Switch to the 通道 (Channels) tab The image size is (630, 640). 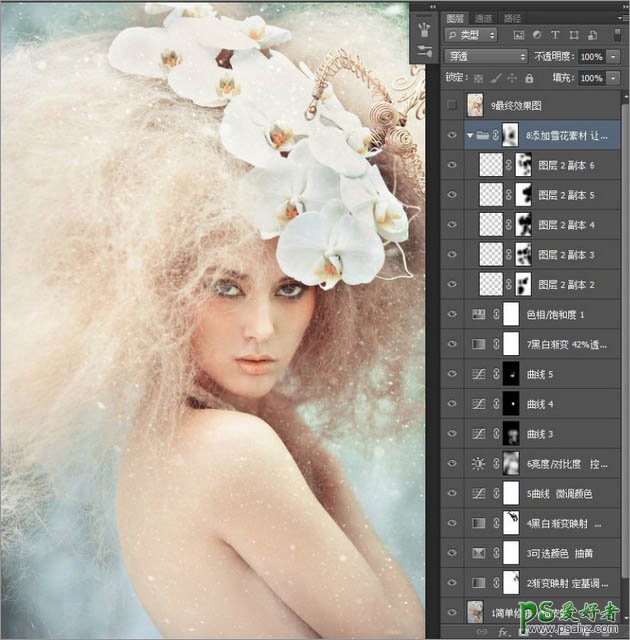[483, 17]
